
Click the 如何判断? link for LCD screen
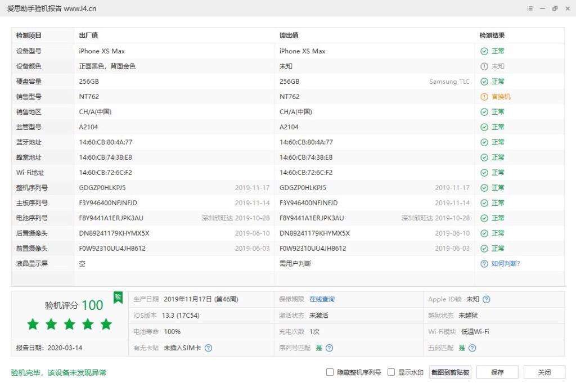[x=506, y=264]
